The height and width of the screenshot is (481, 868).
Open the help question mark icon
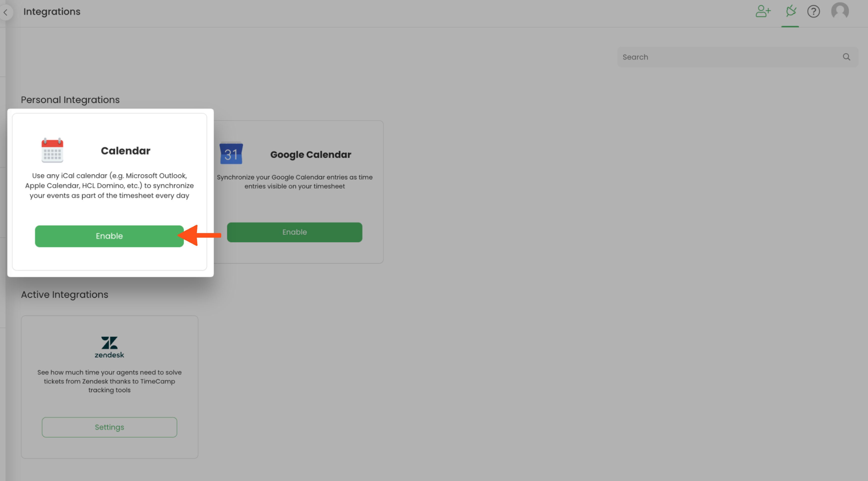coord(813,11)
